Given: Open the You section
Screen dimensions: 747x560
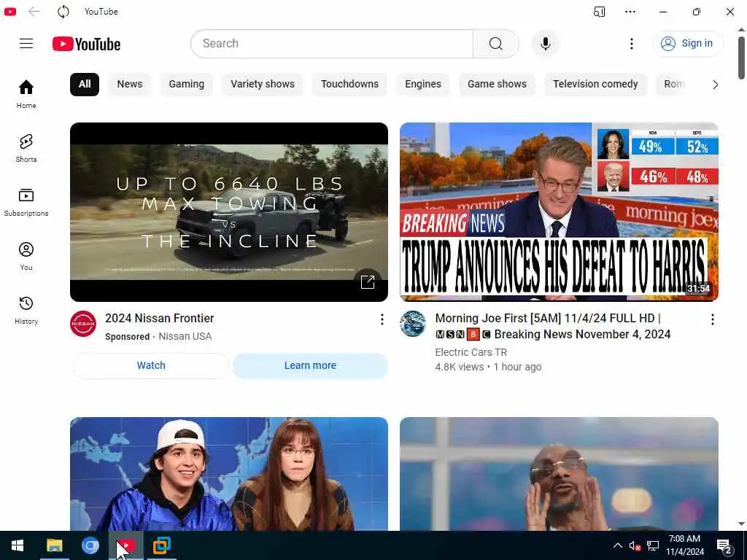Looking at the screenshot, I should click(26, 256).
